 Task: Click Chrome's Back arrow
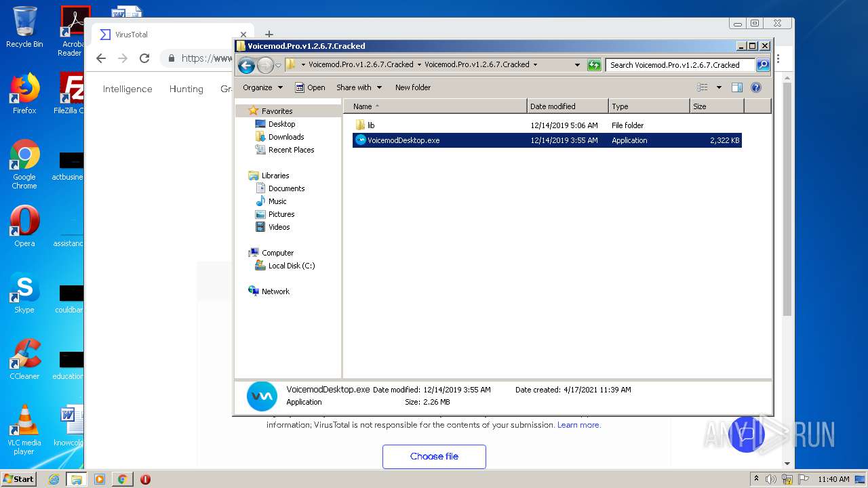(101, 58)
